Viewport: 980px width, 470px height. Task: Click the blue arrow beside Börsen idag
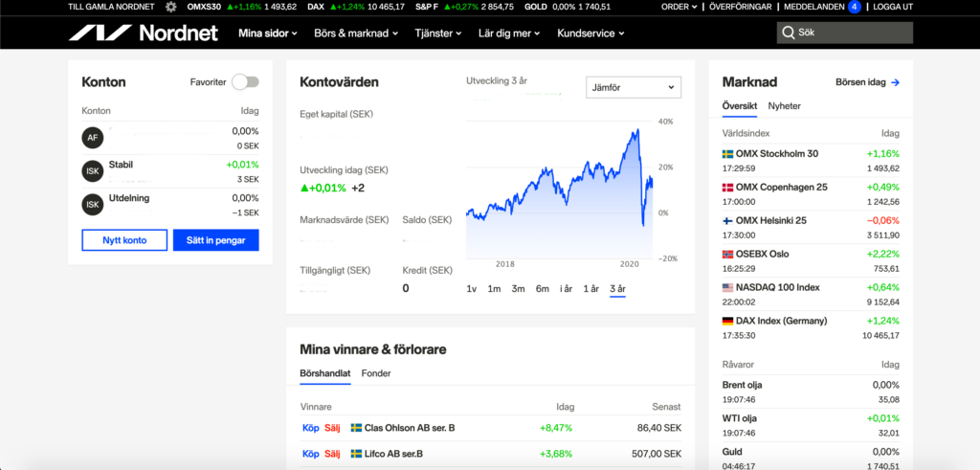(895, 82)
